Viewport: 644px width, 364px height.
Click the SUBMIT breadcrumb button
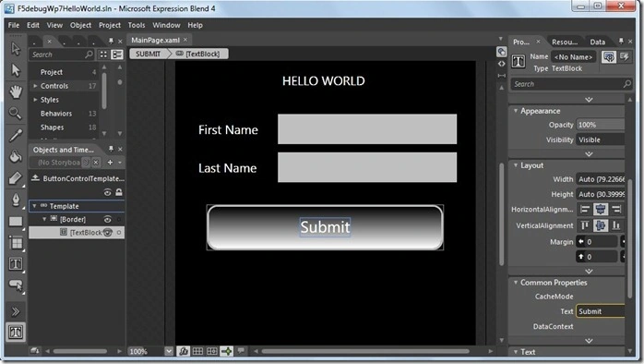149,54
